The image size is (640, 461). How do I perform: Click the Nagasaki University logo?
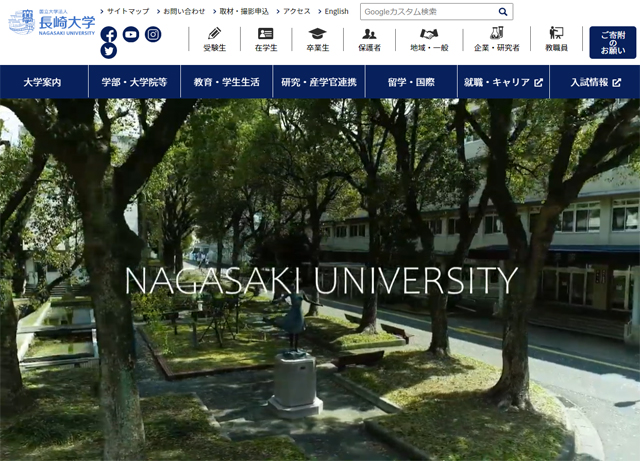pos(51,22)
